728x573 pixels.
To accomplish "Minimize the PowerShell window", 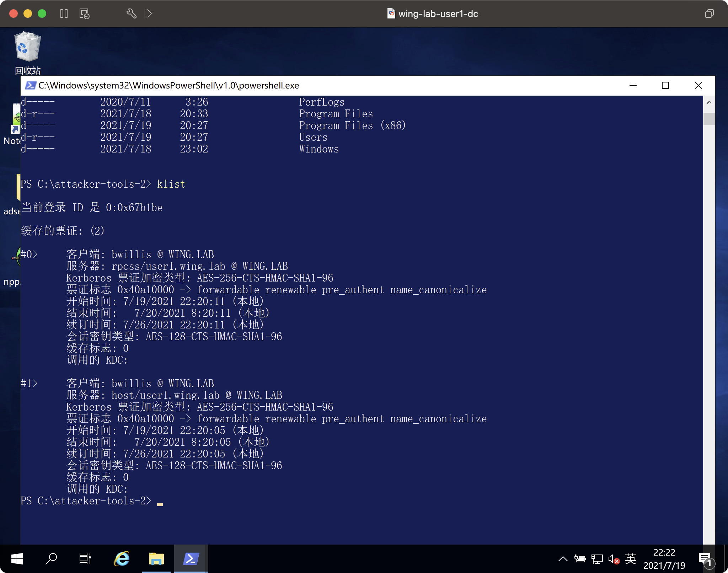I will click(633, 85).
